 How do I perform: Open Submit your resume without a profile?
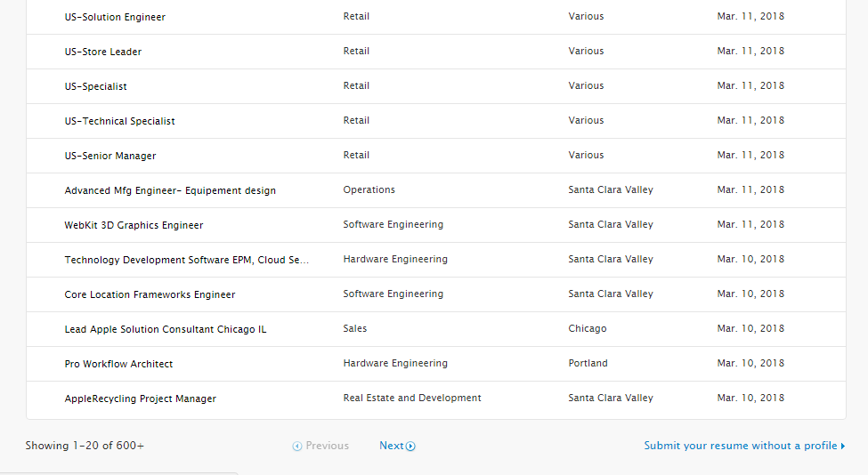point(741,446)
